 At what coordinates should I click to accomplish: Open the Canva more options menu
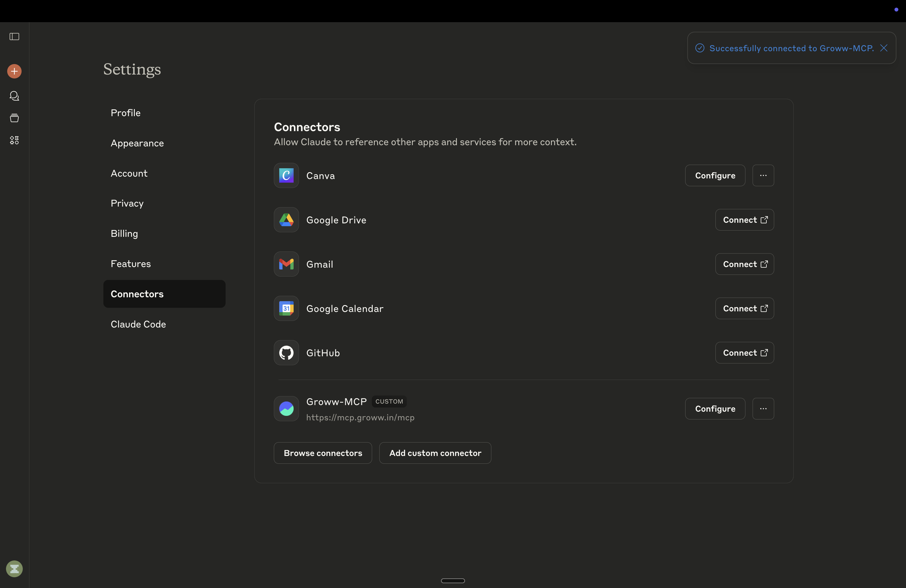tap(763, 176)
